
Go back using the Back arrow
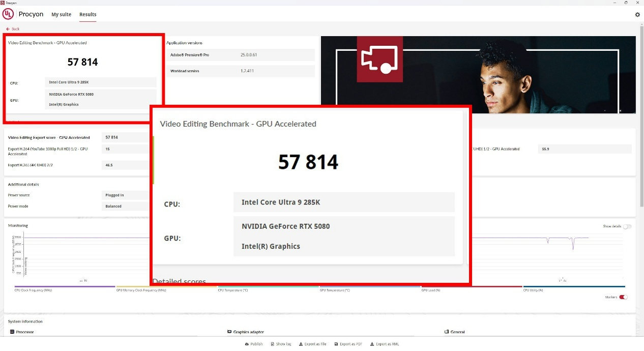(x=13, y=29)
